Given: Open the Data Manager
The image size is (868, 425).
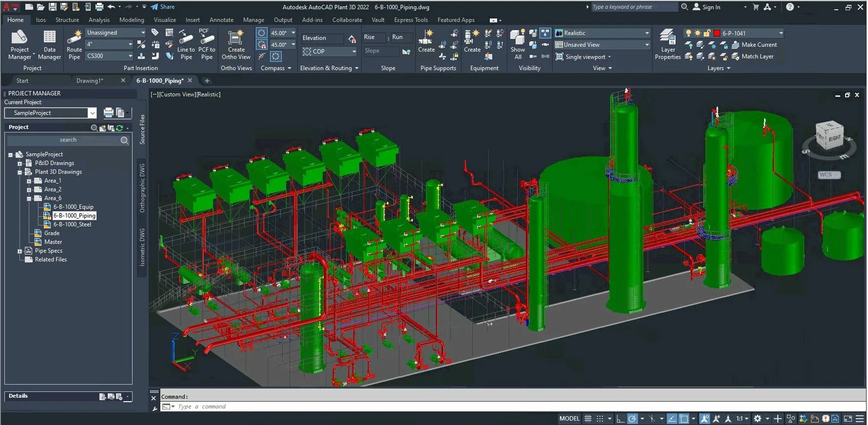Looking at the screenshot, I should [49, 44].
